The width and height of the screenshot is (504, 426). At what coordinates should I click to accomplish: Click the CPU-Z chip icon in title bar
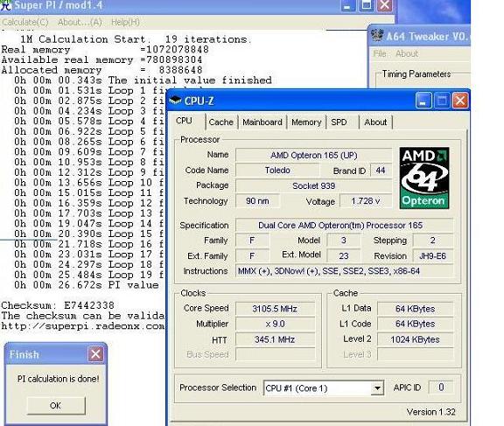(175, 101)
